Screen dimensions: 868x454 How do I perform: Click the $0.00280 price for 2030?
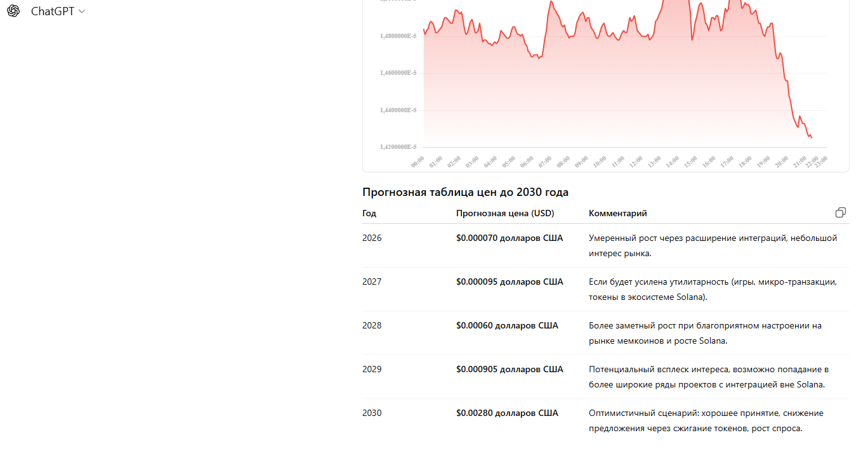(x=507, y=413)
